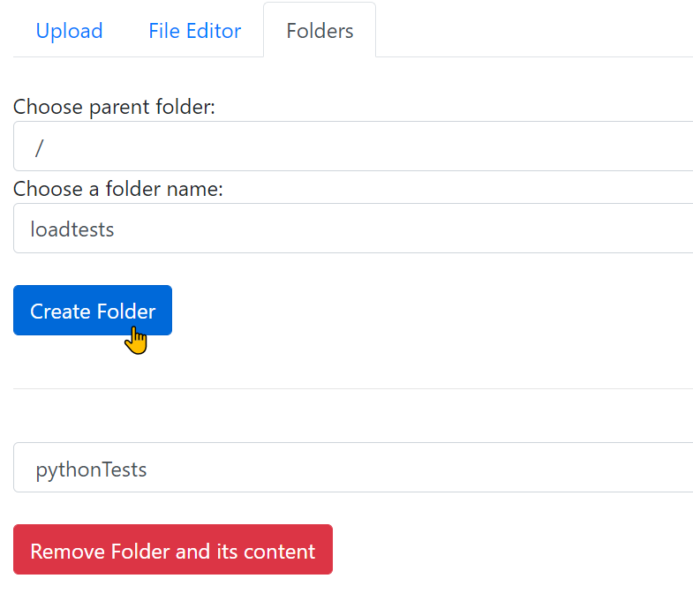693x616 pixels.
Task: Focus the text box under 'Choose a folder name'
Action: click(353, 229)
